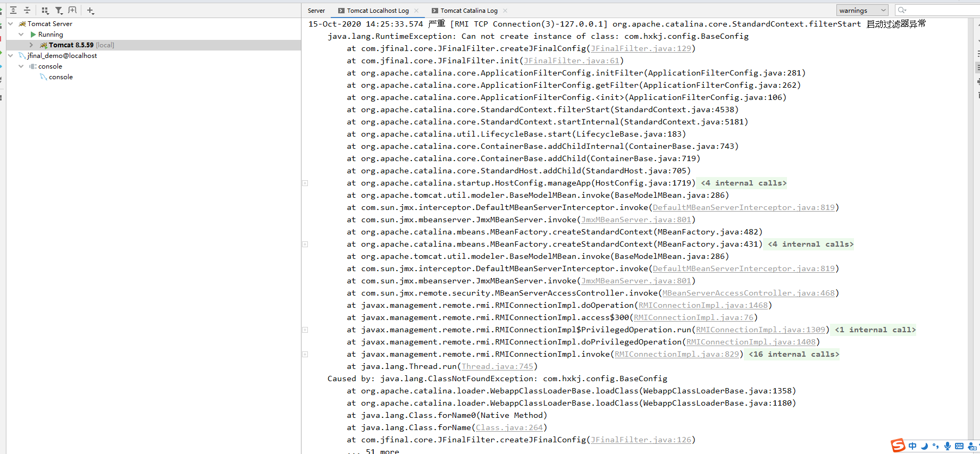Image resolution: width=980 pixels, height=454 pixels.
Task: Click the Add Service plus icon
Action: [90, 11]
